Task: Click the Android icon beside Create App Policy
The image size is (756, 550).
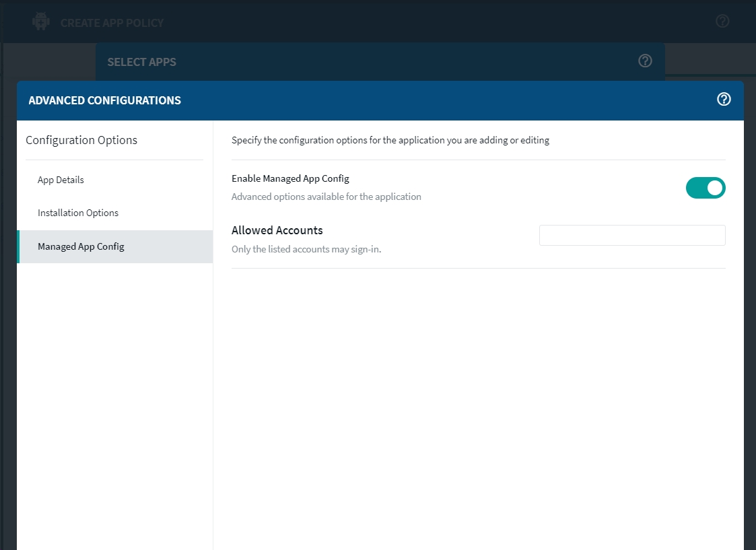Action: pyautogui.click(x=41, y=22)
